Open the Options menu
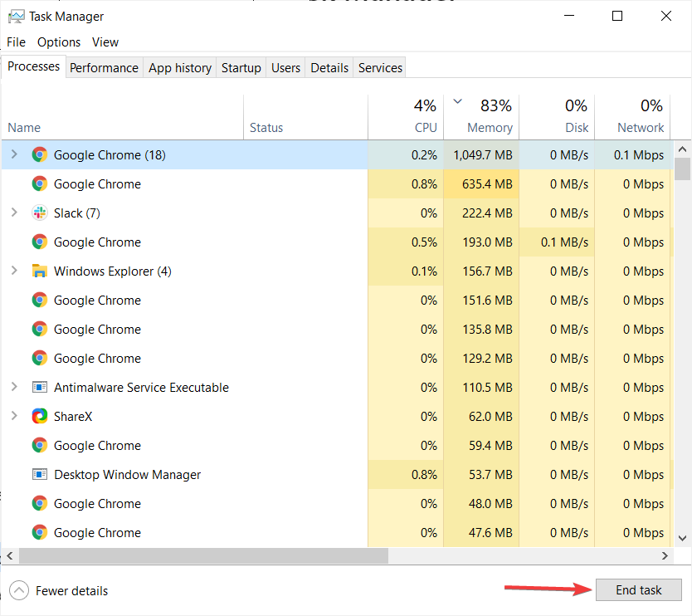 pyautogui.click(x=59, y=42)
